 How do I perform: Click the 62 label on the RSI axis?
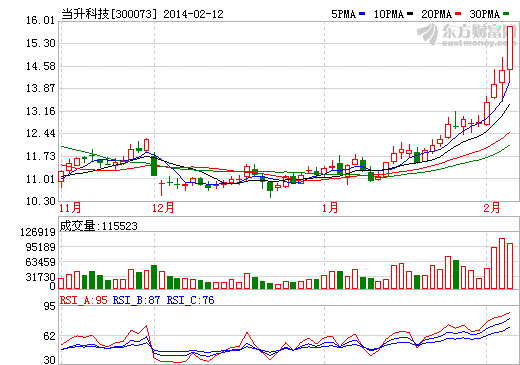coord(49,336)
